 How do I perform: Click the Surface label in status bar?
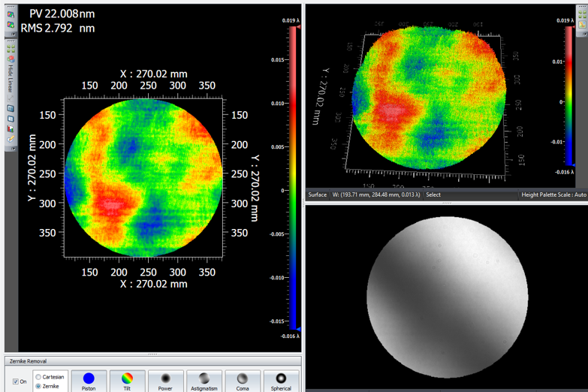318,194
